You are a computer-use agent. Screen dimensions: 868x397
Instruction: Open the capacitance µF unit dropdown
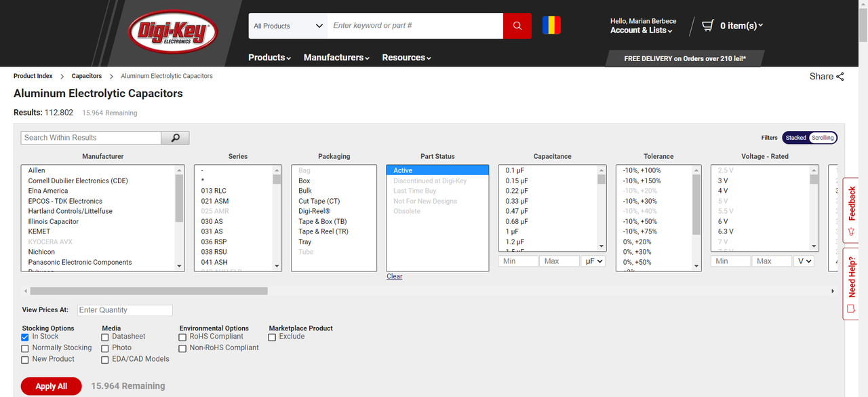593,261
